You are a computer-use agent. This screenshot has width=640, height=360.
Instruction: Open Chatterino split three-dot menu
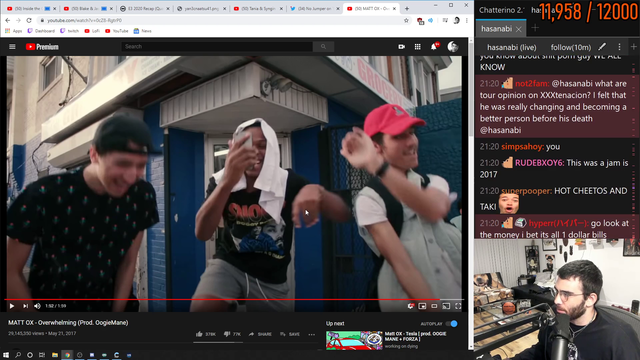pyautogui.click(x=619, y=47)
